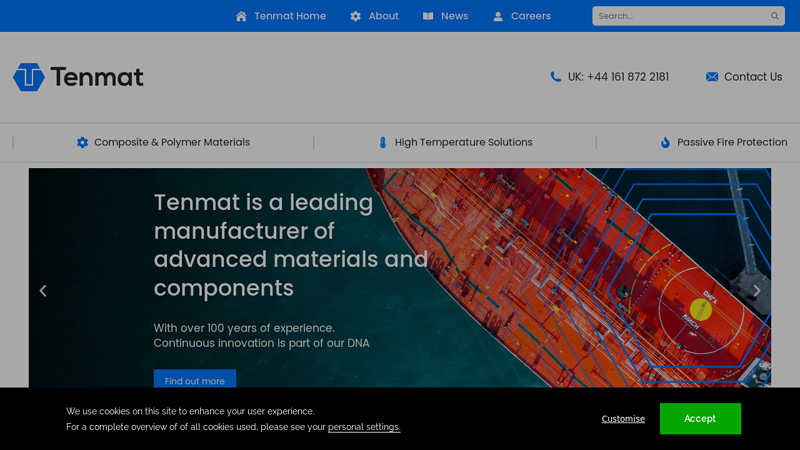Viewport: 800px width, 450px height.
Task: Click the phone icon by UK number
Action: [x=556, y=77]
